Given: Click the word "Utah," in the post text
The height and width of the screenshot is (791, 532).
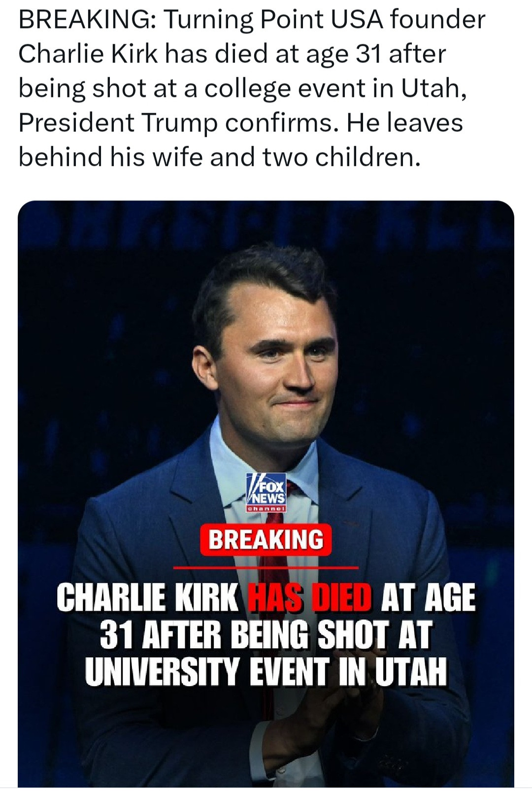Looking at the screenshot, I should coord(433,89).
